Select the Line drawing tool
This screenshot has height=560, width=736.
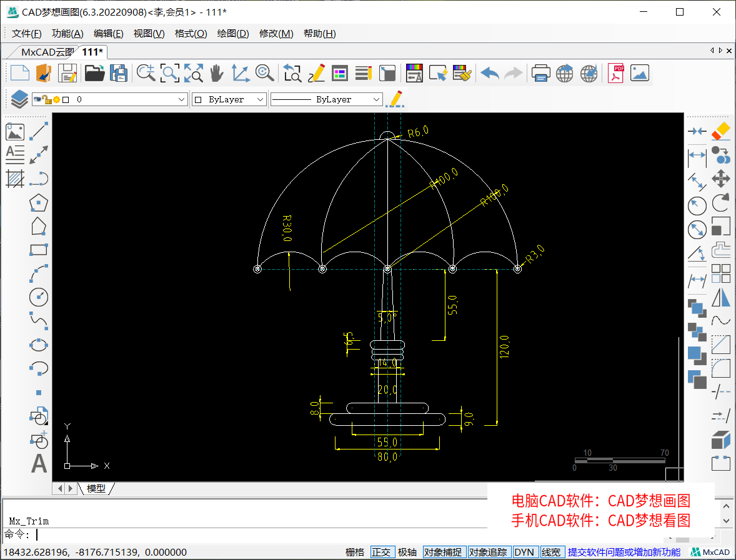39,131
